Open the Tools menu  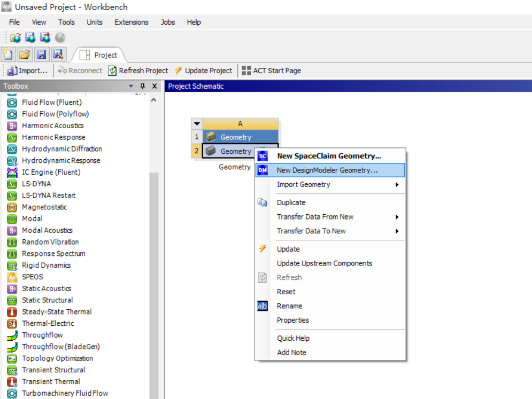(66, 22)
